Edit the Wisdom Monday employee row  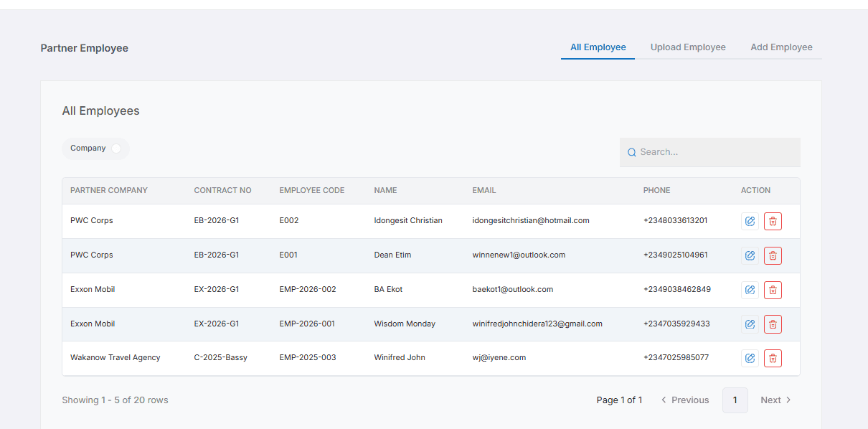point(750,324)
